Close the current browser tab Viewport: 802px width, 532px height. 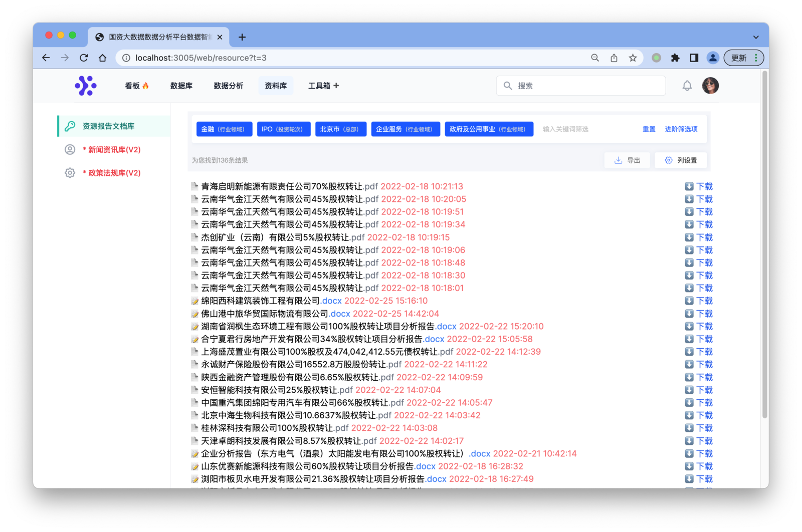(x=220, y=37)
